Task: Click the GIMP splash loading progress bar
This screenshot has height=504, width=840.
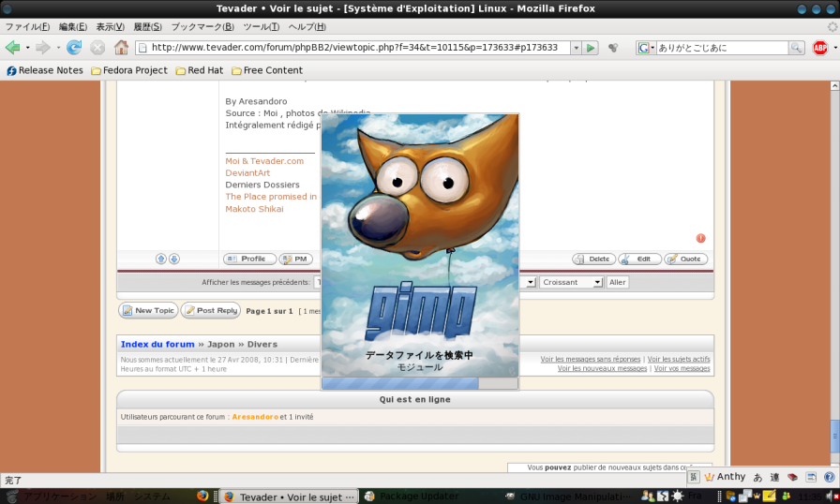Action: (420, 383)
